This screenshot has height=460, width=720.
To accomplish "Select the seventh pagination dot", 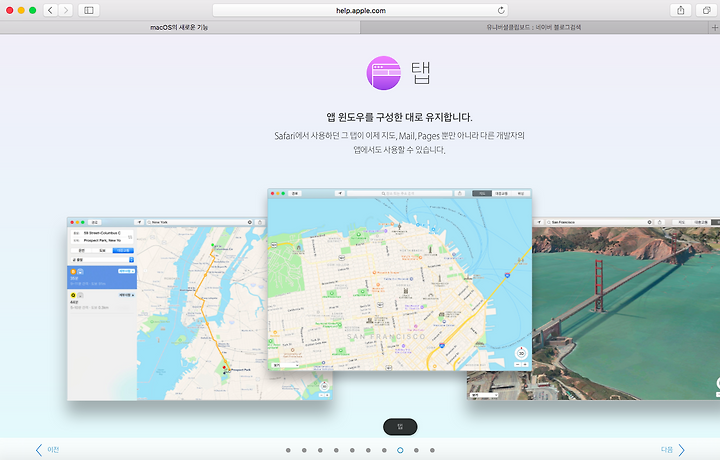I will click(x=384, y=450).
